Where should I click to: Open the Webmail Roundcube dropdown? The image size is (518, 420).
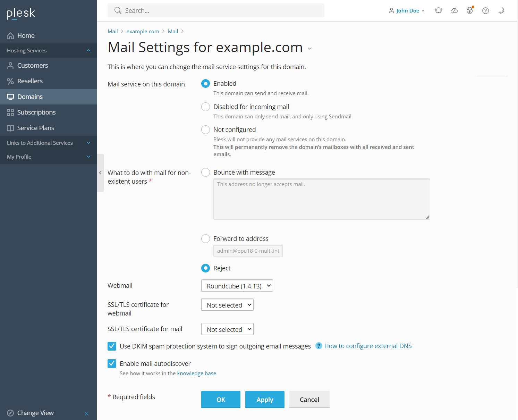(237, 286)
